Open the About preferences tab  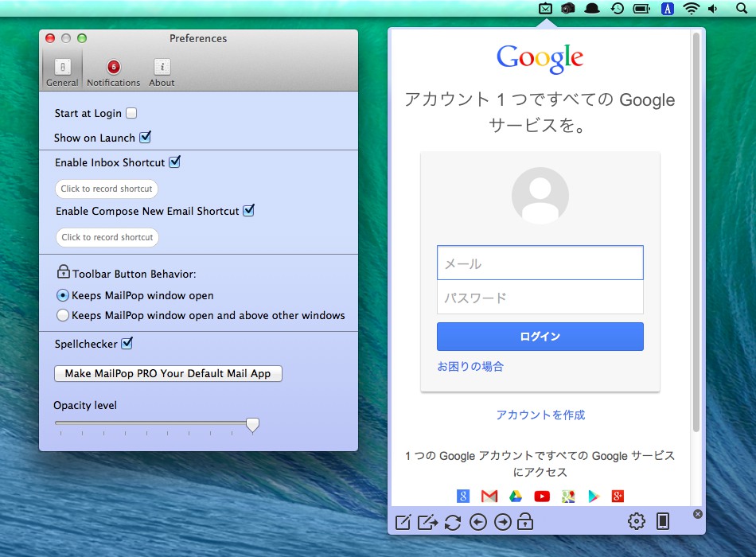(162, 72)
